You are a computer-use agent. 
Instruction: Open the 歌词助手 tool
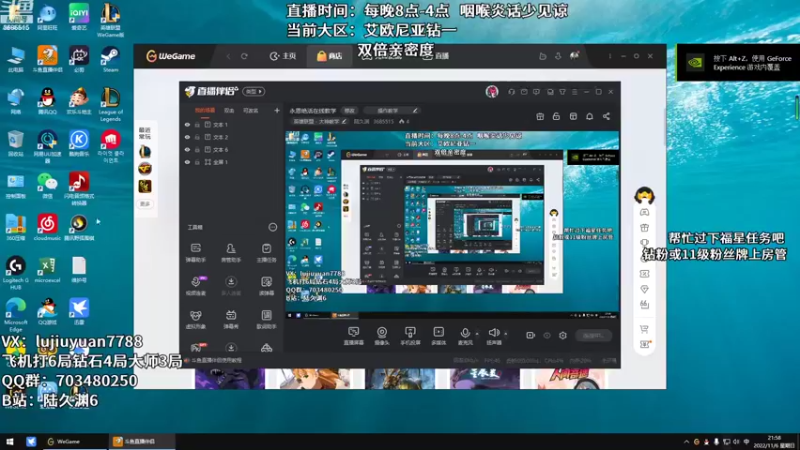266,319
